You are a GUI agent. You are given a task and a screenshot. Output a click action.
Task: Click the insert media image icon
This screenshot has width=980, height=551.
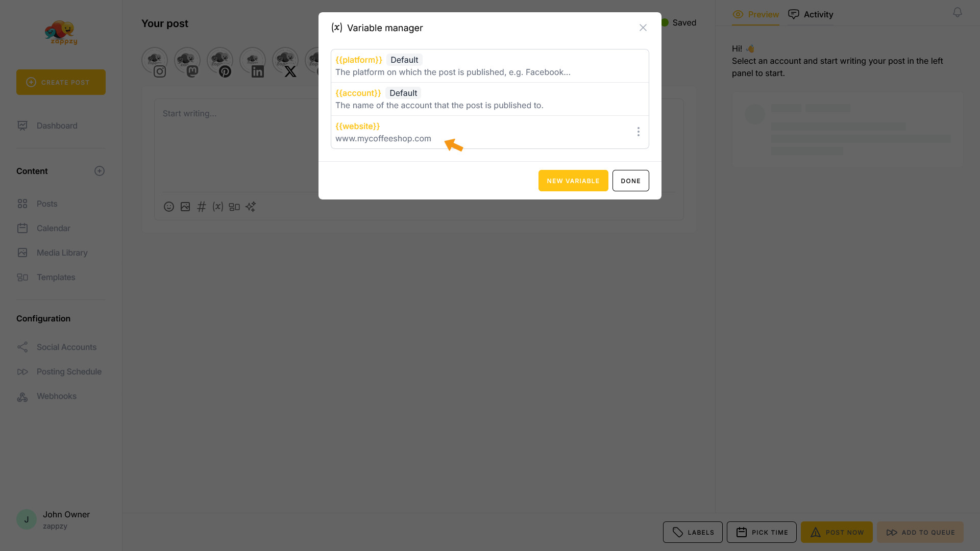point(185,207)
